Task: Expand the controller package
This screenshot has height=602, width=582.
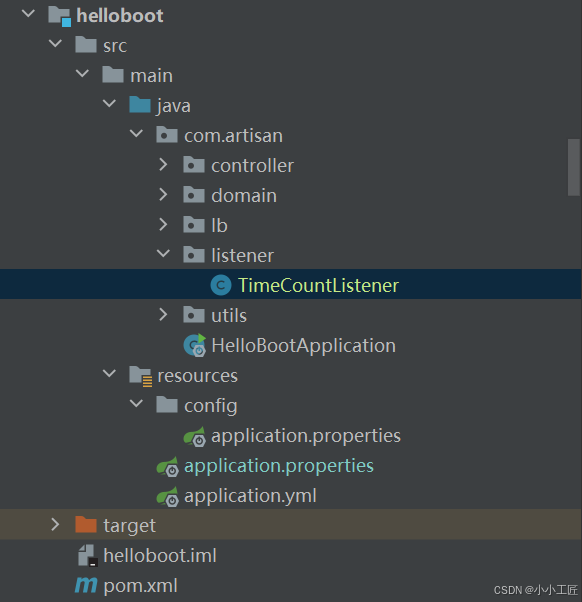Action: 163,164
